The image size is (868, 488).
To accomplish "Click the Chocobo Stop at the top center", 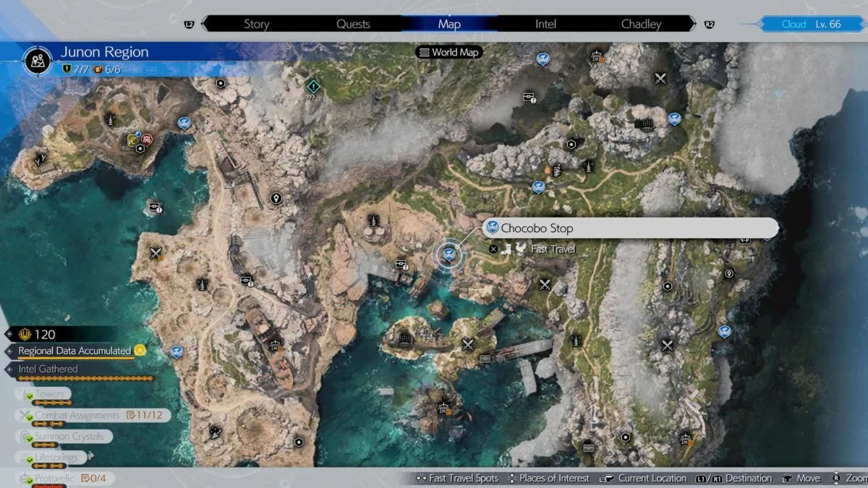I will pyautogui.click(x=542, y=59).
